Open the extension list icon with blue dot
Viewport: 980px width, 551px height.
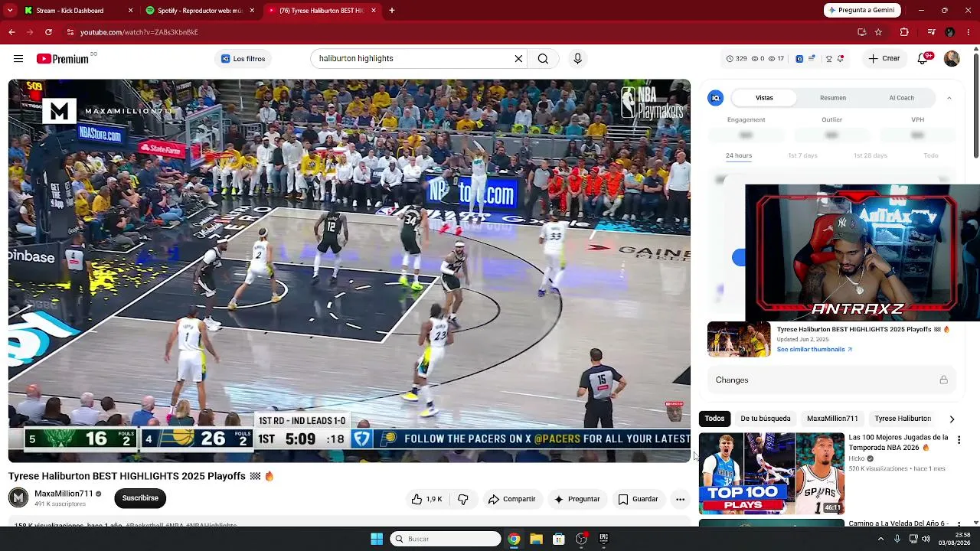812,59
